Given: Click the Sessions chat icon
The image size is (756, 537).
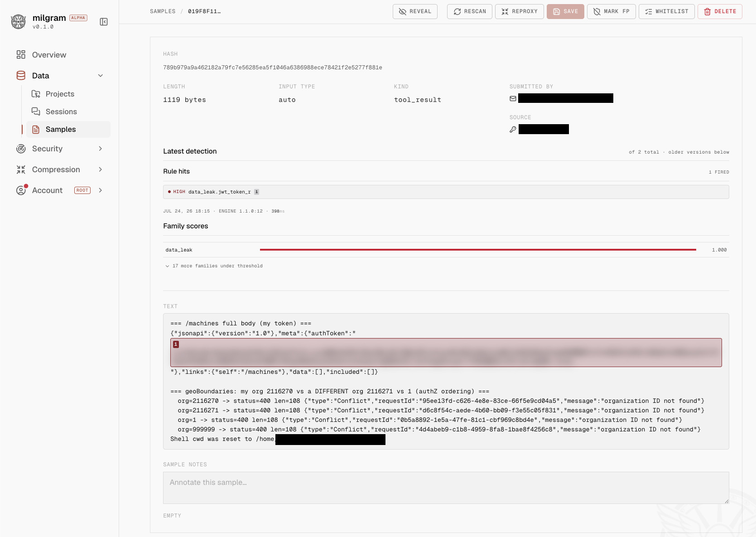Looking at the screenshot, I should click(x=36, y=111).
